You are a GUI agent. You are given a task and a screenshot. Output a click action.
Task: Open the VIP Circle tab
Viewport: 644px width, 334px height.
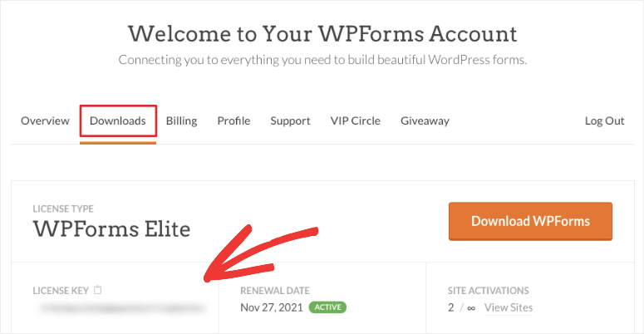click(355, 120)
